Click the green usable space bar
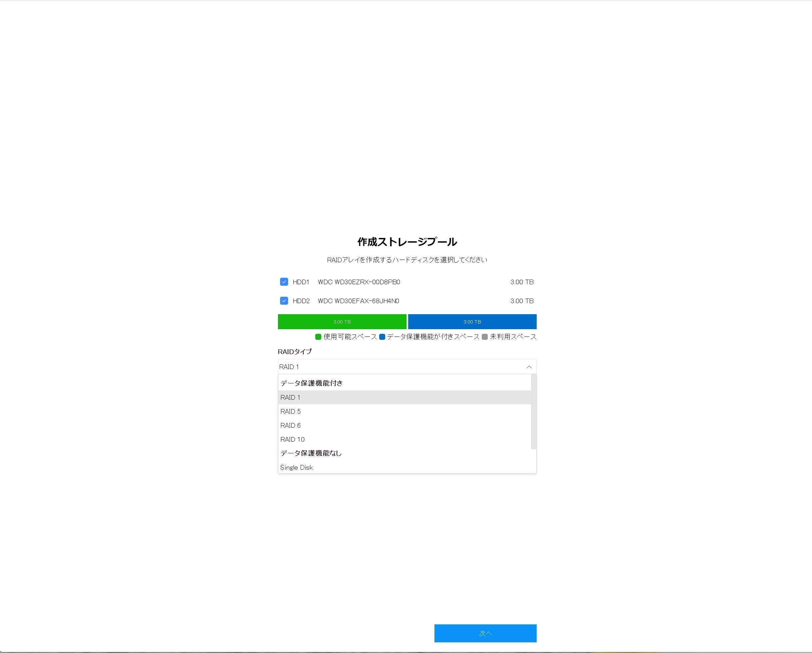This screenshot has height=653, width=812. 342,322
